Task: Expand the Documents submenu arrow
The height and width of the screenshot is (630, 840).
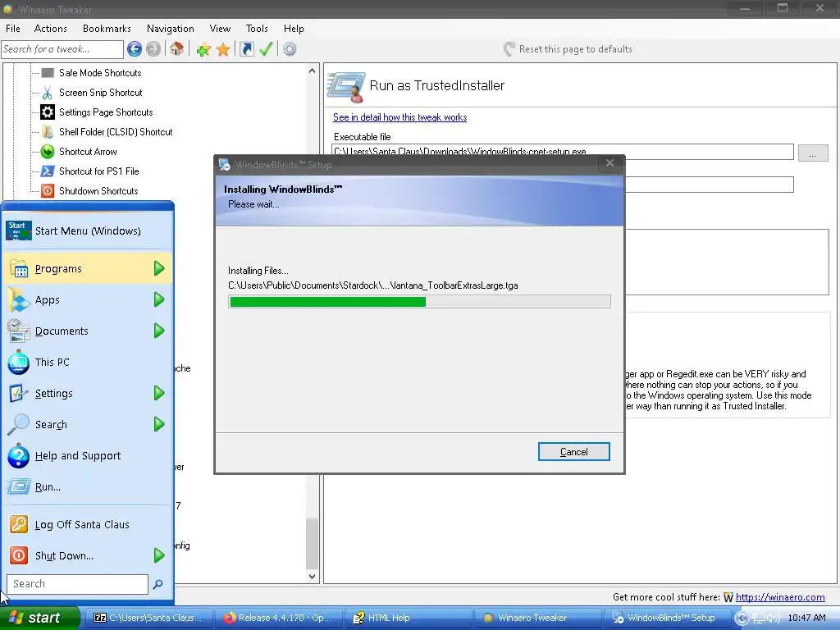Action: 159,331
